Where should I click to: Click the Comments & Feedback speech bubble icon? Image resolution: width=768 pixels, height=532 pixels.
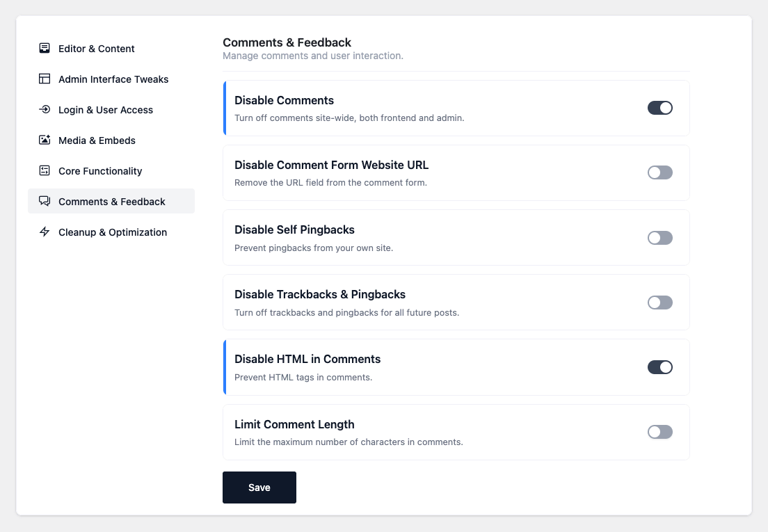point(45,202)
